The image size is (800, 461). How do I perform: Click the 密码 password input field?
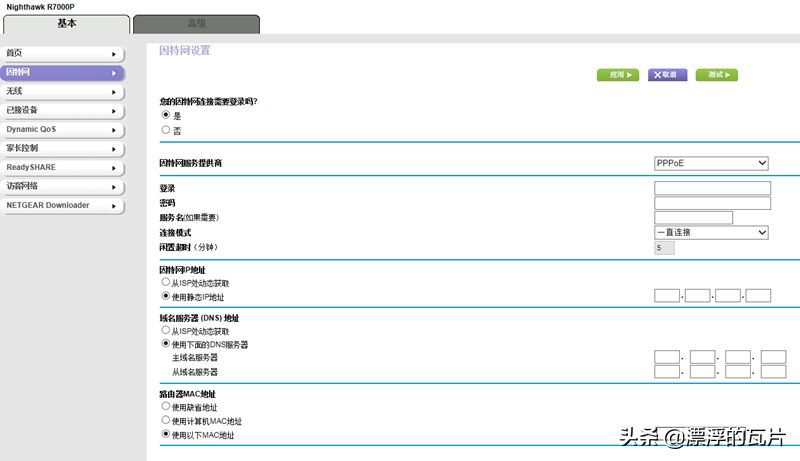point(712,203)
